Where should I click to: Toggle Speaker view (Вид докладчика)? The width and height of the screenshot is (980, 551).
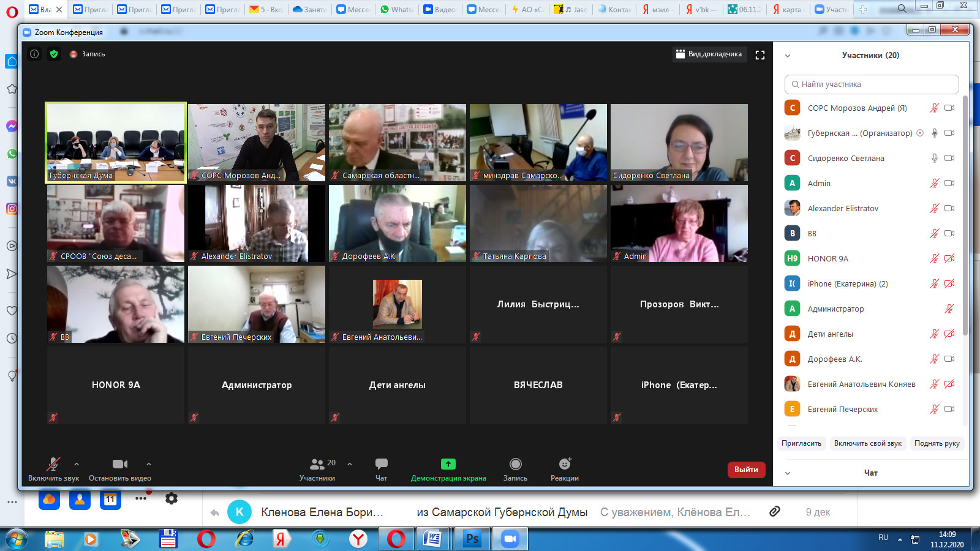tap(709, 54)
